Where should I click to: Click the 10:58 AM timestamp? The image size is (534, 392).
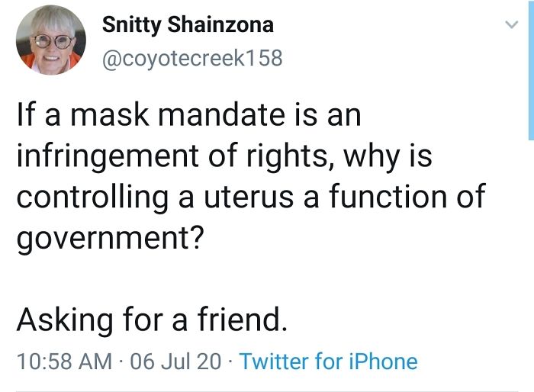tap(64, 361)
